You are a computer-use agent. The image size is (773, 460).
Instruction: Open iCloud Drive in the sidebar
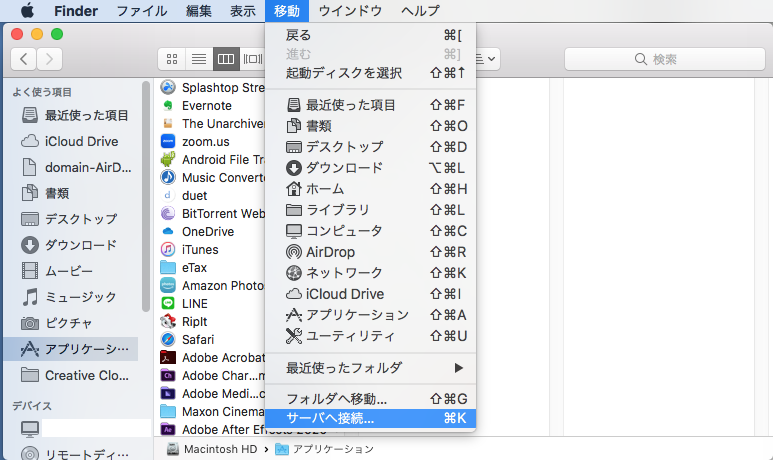point(70,142)
